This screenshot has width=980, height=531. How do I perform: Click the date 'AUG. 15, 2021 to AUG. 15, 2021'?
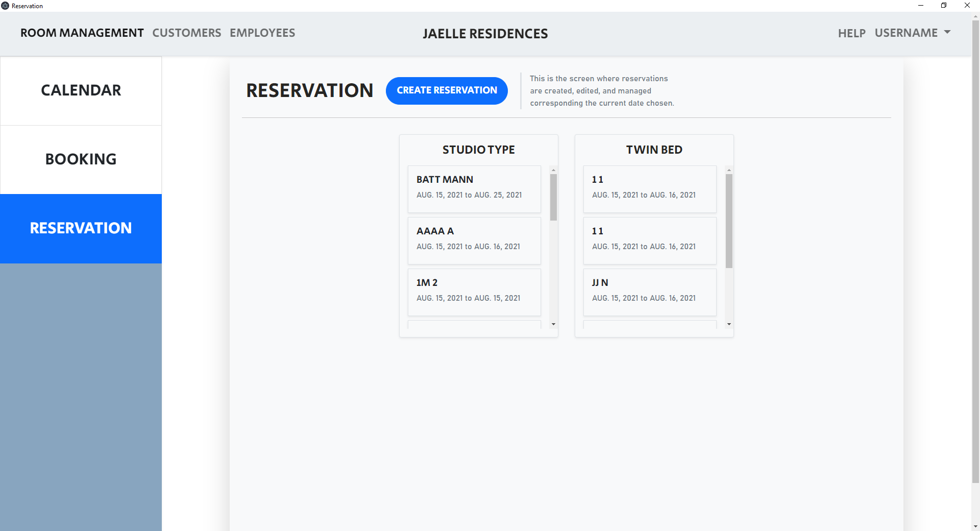[x=469, y=298]
